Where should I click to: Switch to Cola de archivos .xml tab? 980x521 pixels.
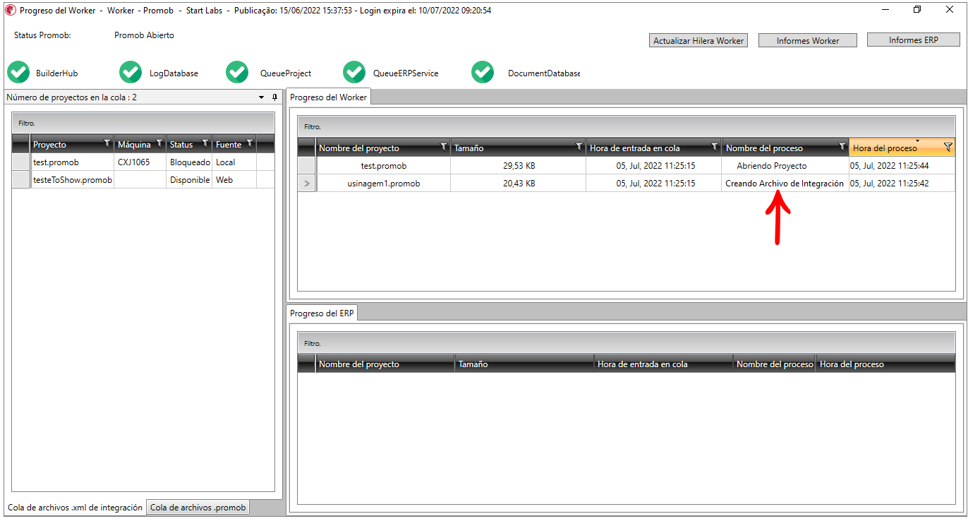tap(74, 507)
